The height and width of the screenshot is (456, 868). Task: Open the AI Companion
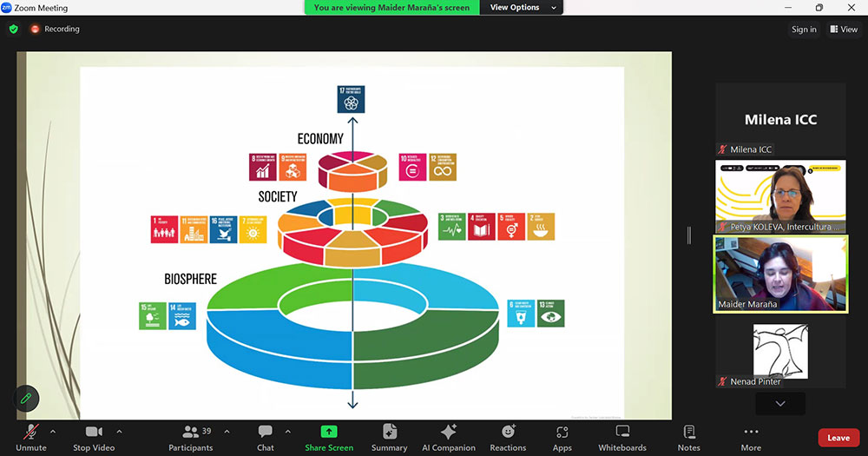pyautogui.click(x=448, y=433)
